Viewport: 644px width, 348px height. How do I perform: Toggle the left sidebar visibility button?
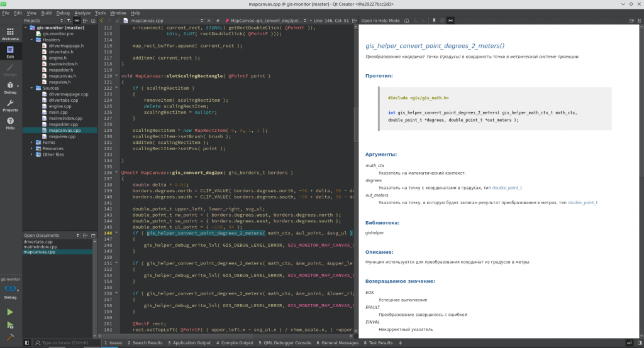[x=27, y=343]
